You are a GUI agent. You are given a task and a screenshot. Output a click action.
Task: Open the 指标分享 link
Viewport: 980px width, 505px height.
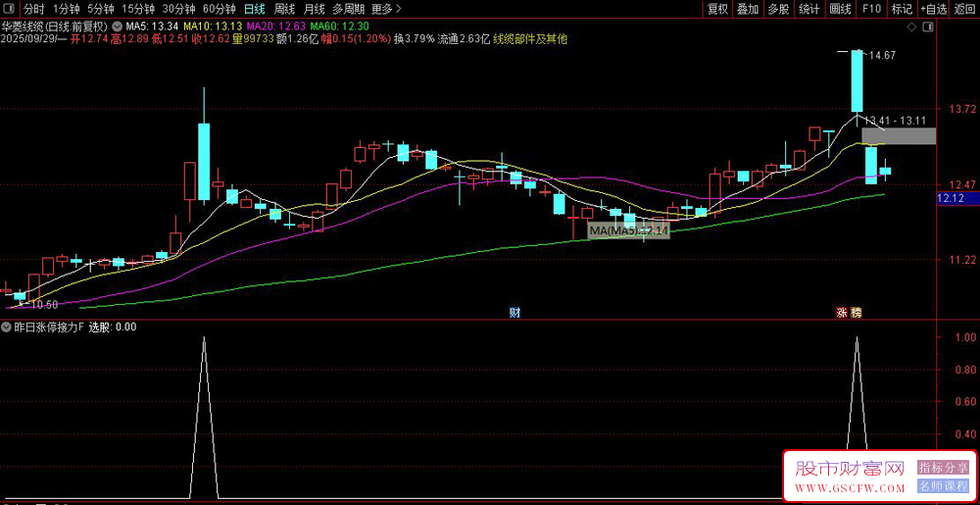(x=943, y=467)
